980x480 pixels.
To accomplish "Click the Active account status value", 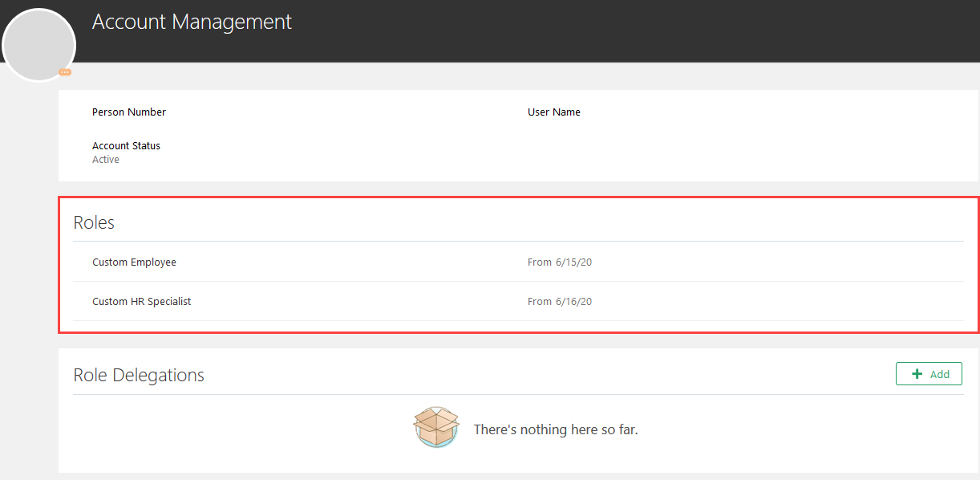I will 105,159.
